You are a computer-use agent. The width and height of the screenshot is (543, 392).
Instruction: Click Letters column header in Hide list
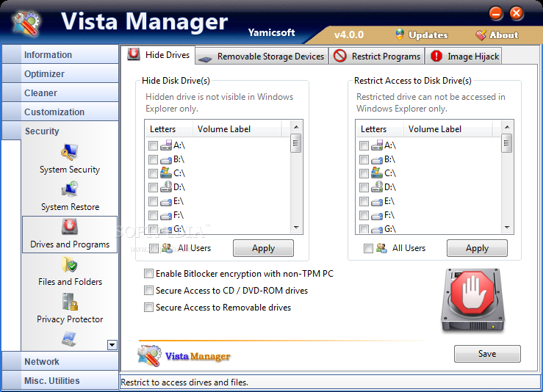169,129
